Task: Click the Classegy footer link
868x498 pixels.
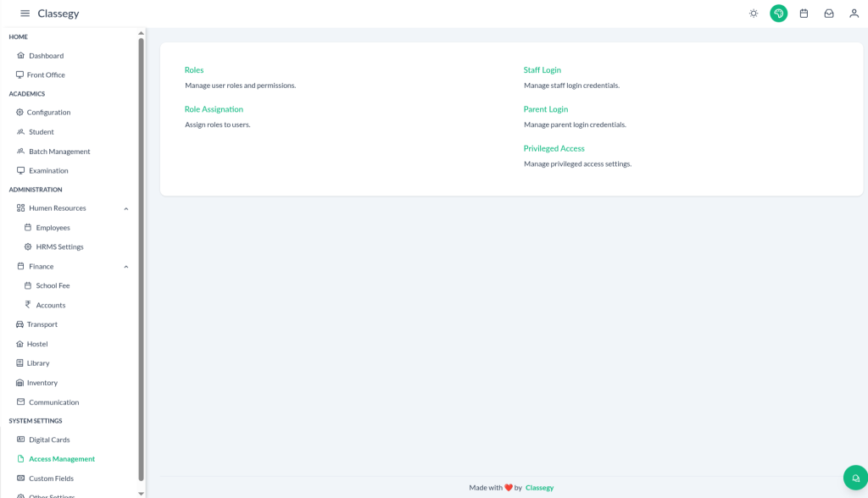Action: tap(539, 488)
